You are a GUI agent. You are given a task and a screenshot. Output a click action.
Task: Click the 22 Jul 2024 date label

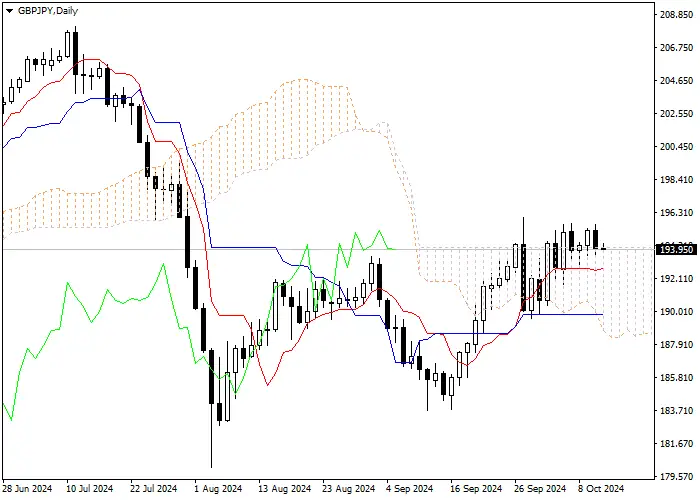tap(154, 488)
